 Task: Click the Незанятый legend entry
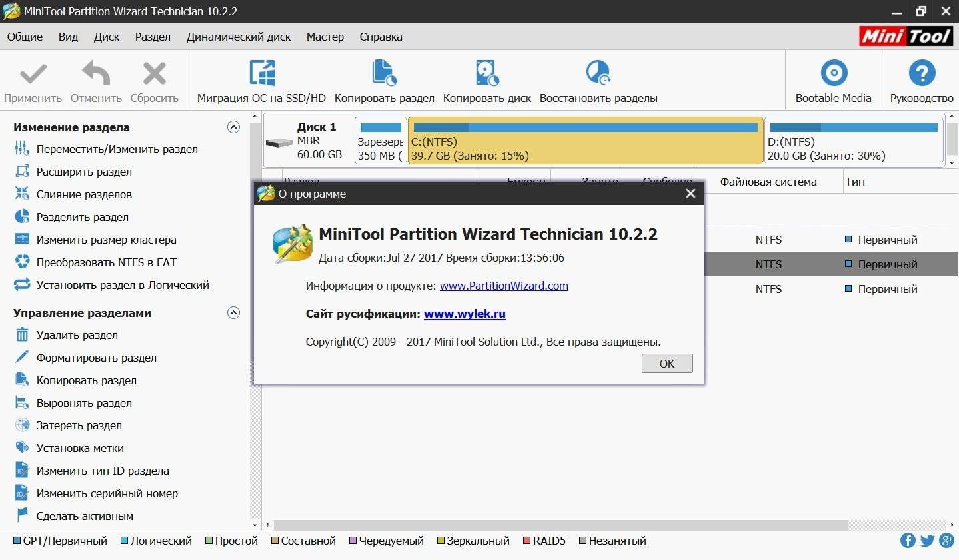click(612, 541)
